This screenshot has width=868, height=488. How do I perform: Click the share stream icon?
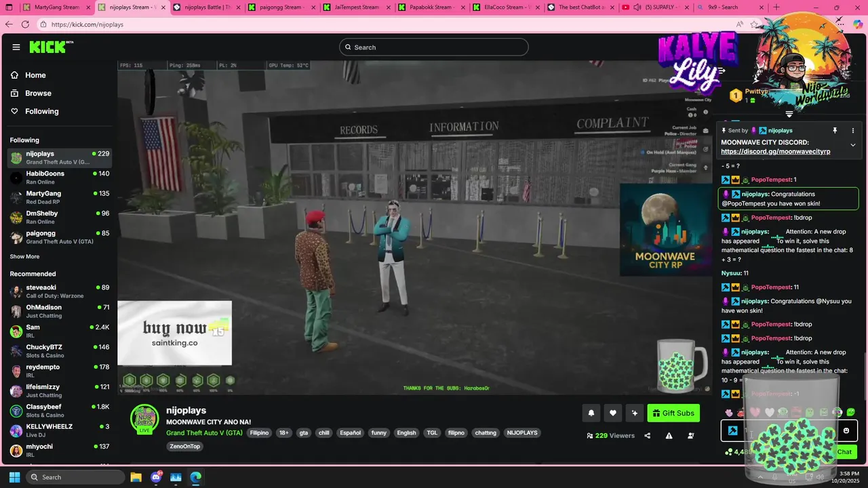click(648, 436)
